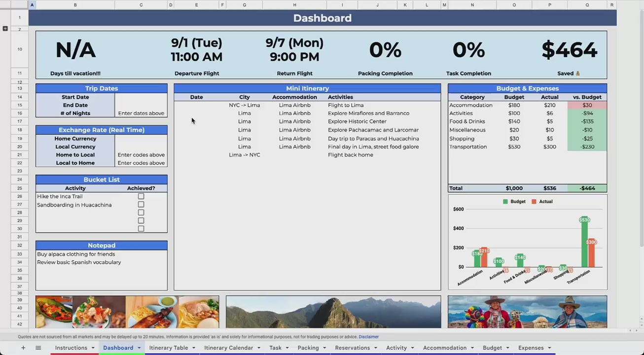Screen dimensions: 644x355
Task: Select the Start Date input cell
Action: [141, 97]
